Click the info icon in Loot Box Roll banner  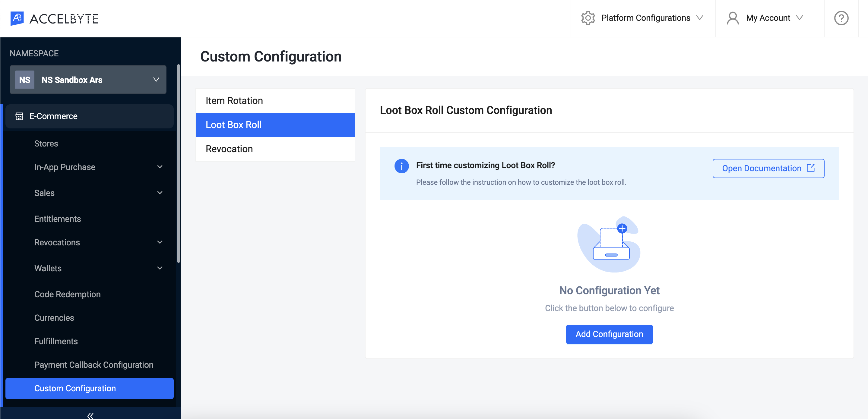tap(401, 165)
